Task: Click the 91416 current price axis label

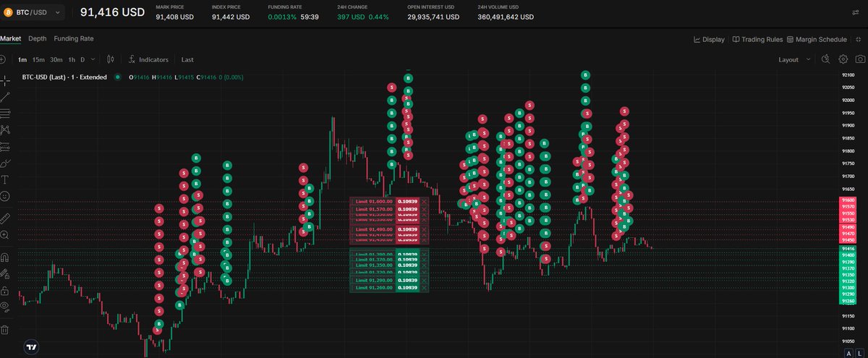Action: (848, 248)
